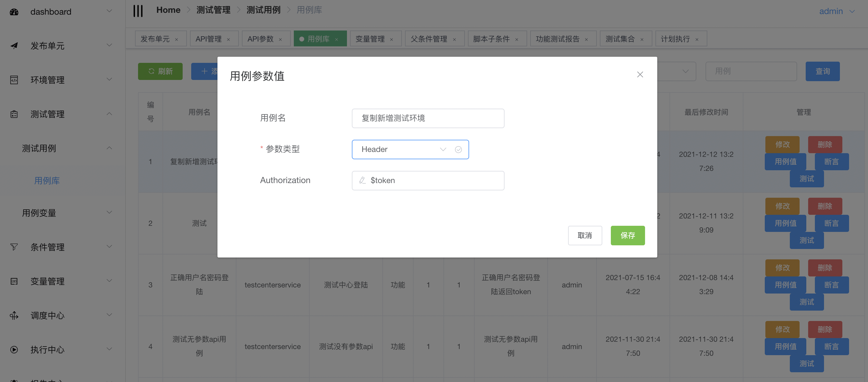Click 测试 button for row 3
This screenshot has height=382, width=868.
coord(806,302)
